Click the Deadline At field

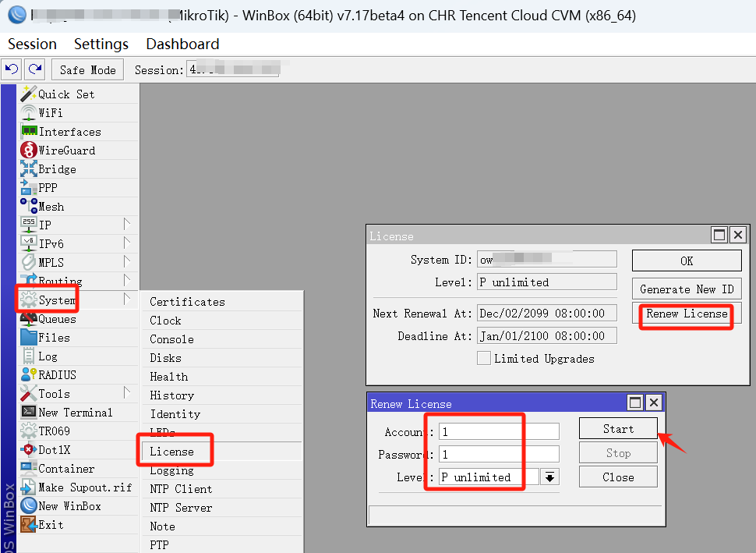[x=547, y=336]
